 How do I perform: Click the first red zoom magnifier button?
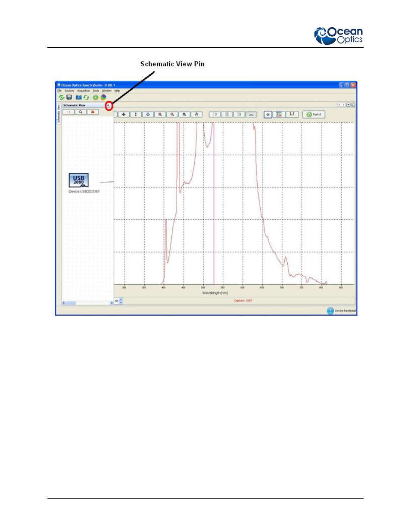point(160,115)
